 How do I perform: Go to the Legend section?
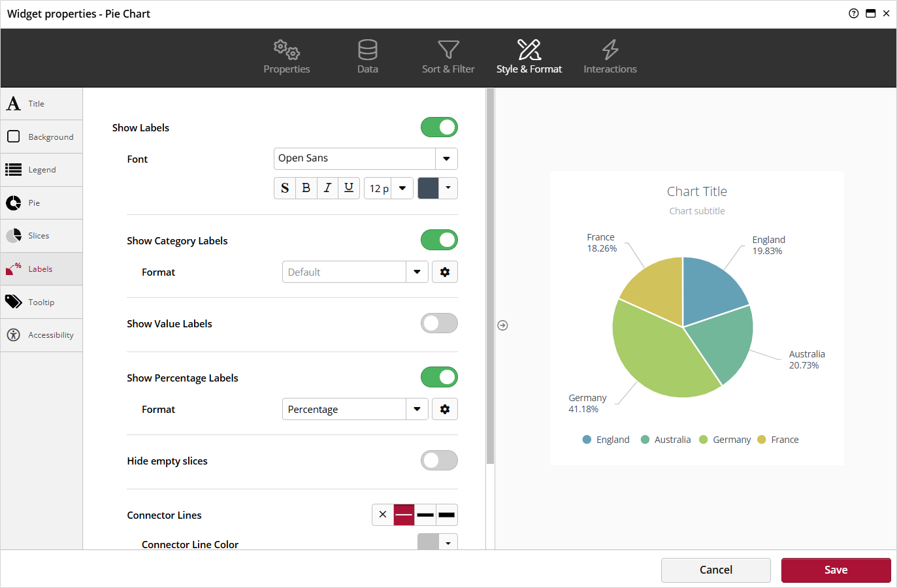tap(42, 170)
